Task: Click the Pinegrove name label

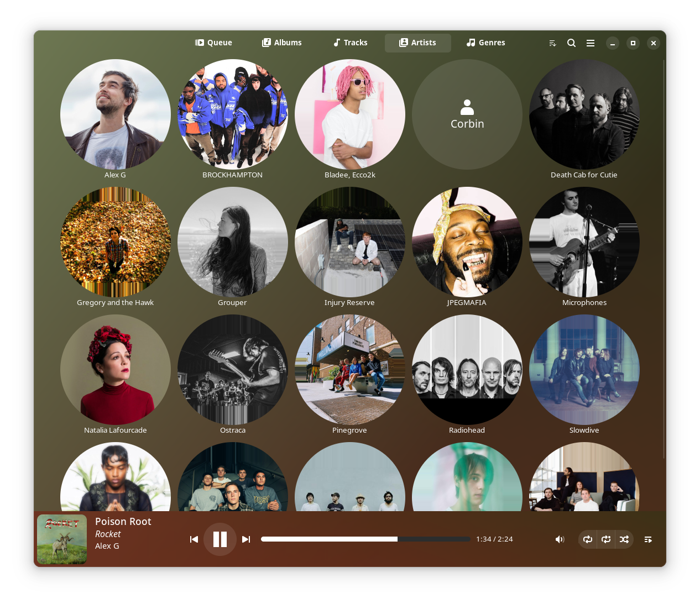Action: tap(349, 430)
